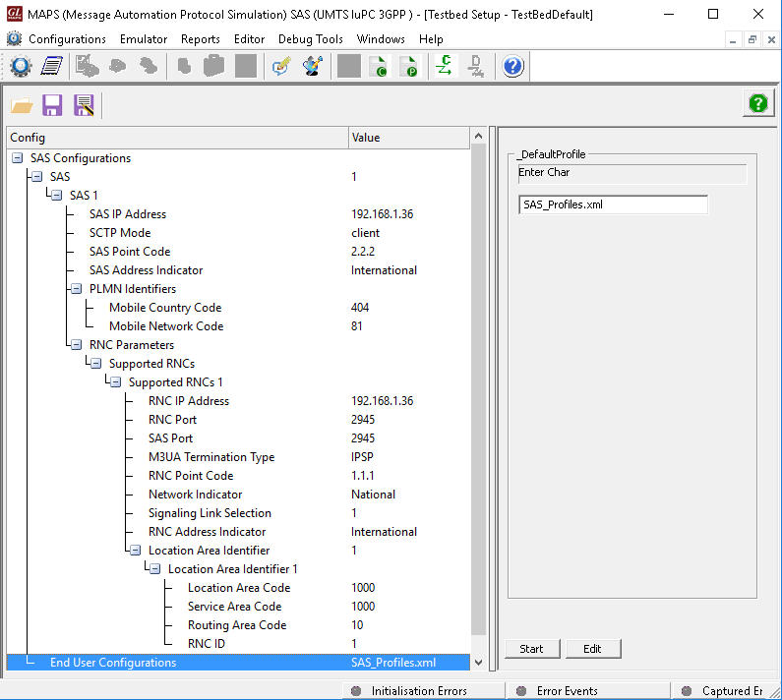Click the message editor paint icon

313,66
